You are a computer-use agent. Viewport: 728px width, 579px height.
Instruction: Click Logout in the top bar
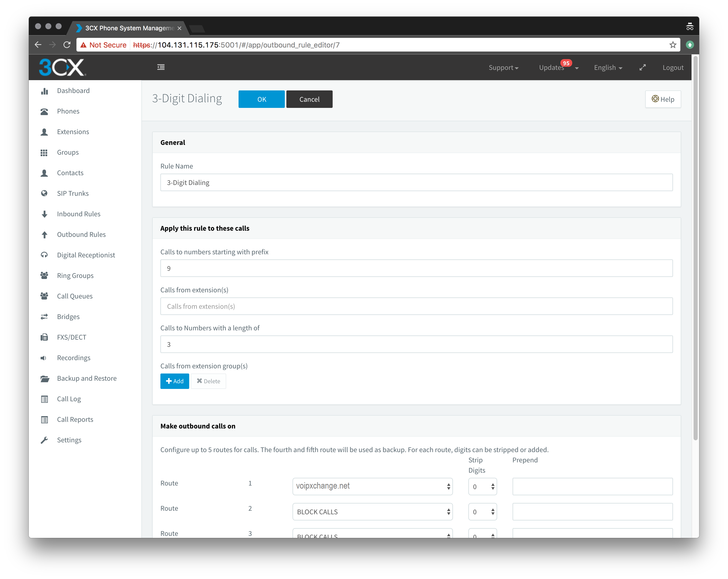pyautogui.click(x=673, y=68)
